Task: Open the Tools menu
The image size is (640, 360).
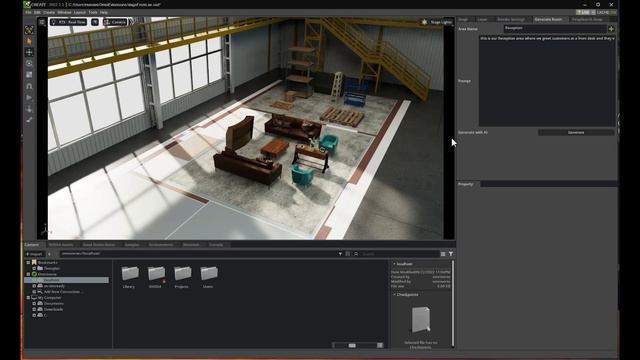Action: (x=93, y=13)
